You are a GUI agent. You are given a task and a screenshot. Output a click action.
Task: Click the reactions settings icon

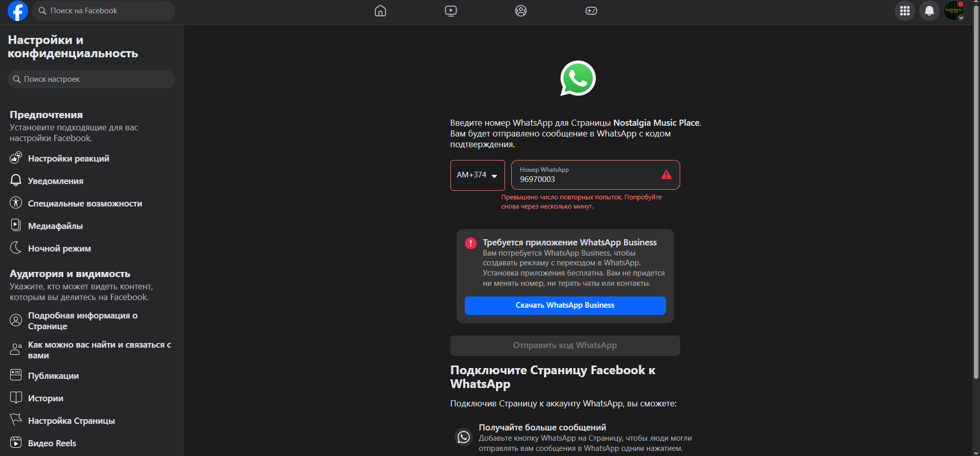16,158
